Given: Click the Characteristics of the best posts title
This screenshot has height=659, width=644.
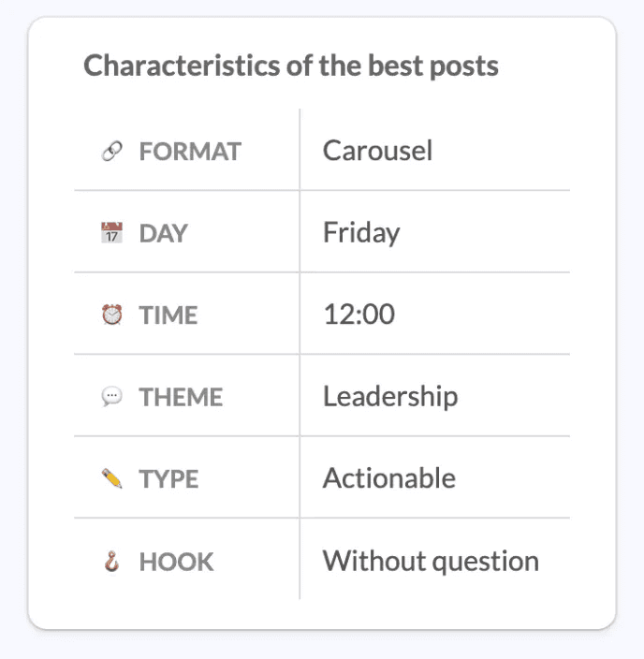Looking at the screenshot, I should tap(291, 66).
